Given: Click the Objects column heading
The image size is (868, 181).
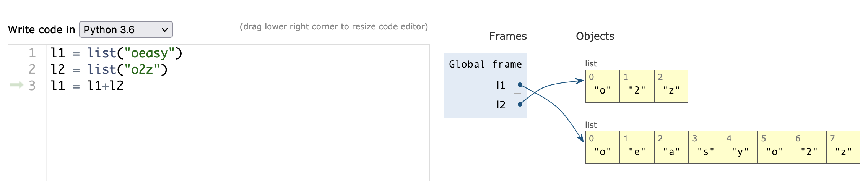Looking at the screenshot, I should click(x=595, y=36).
